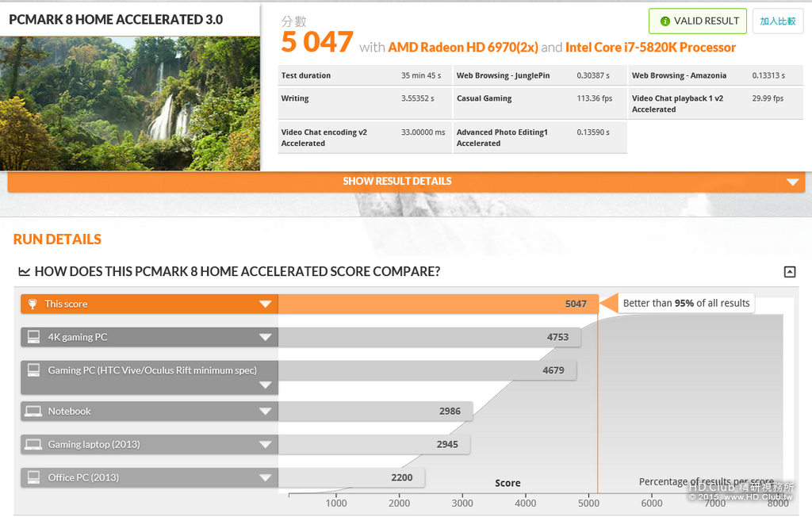Screen dimensions: 812x517
Task: Click the 2945 Gaming laptop score bar
Action: [x=374, y=445]
